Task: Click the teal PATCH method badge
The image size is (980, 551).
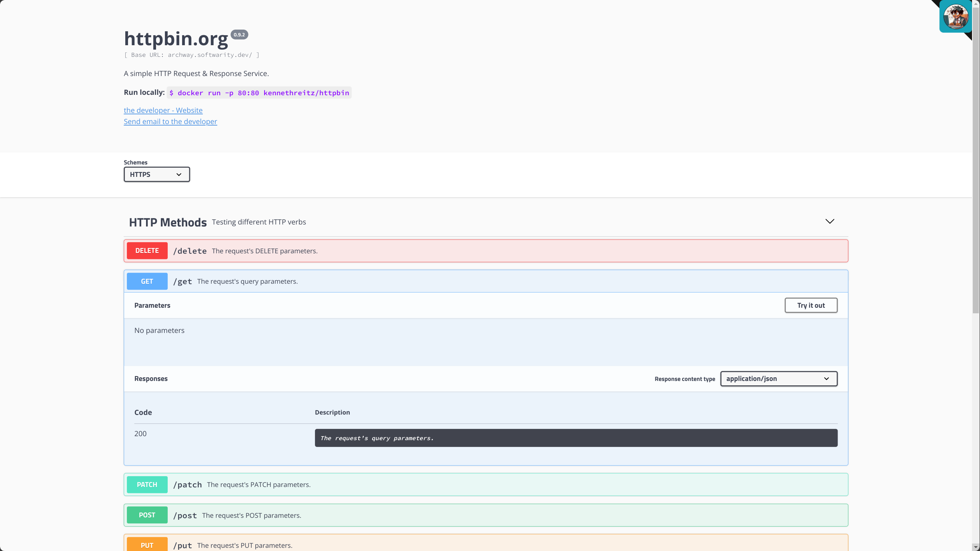Action: [147, 485]
